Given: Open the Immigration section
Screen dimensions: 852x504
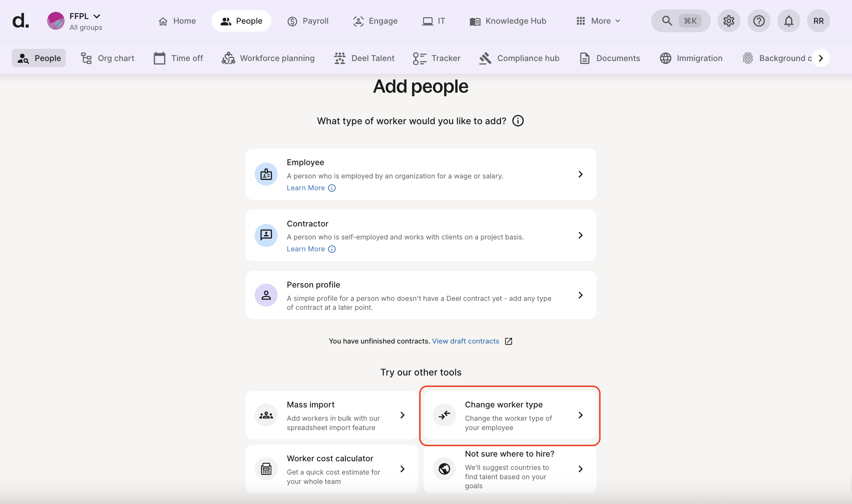Looking at the screenshot, I should [x=691, y=58].
